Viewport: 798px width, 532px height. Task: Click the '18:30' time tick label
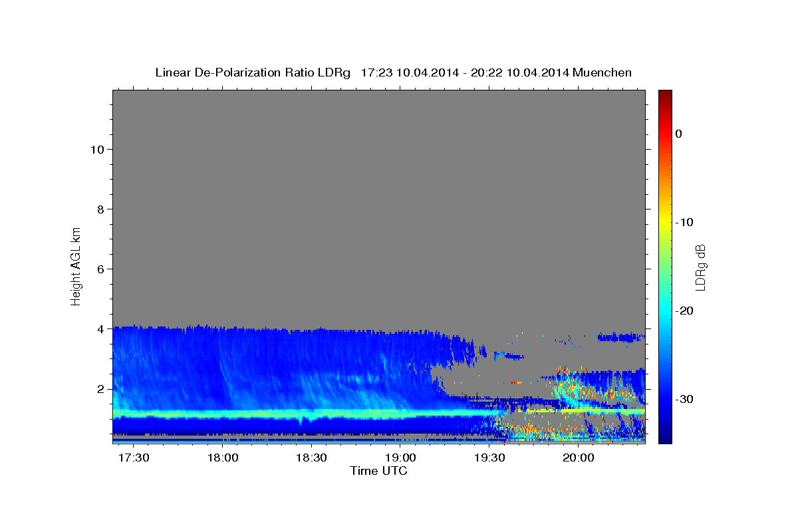[x=311, y=459]
